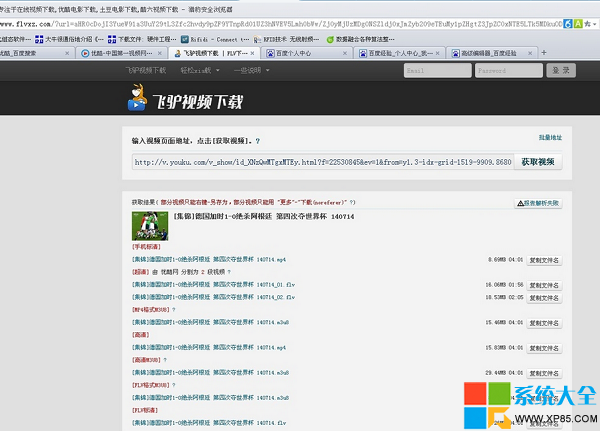Open the 数据融合各种算法整 bookmark
Viewport: 600px width, 431px height.
coord(360,39)
